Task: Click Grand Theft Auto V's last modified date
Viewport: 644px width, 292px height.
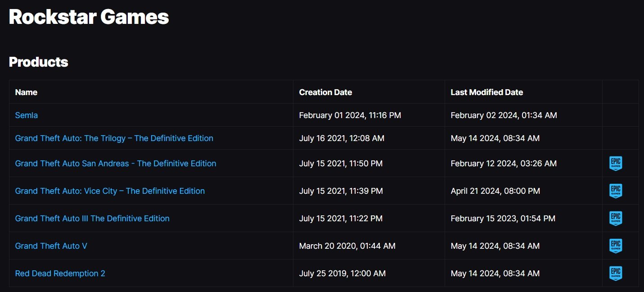Action: [495, 246]
